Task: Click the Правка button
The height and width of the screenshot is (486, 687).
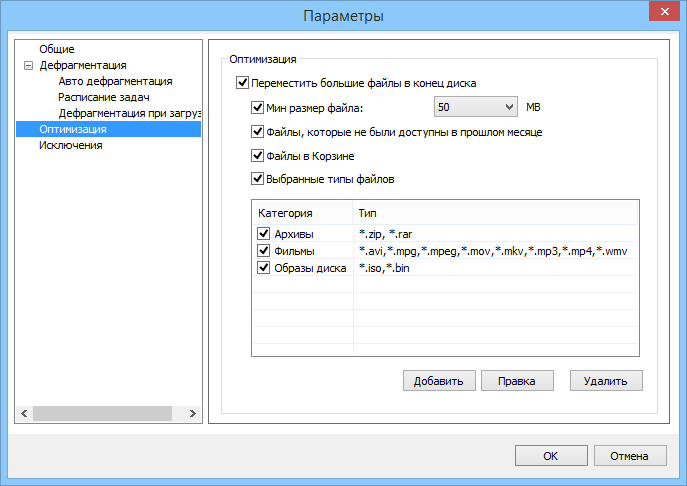Action: click(517, 381)
